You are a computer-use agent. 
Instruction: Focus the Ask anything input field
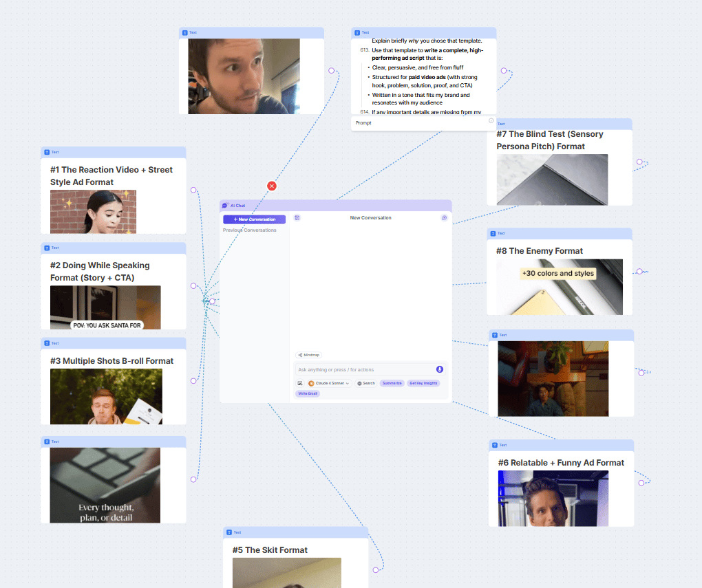point(365,369)
